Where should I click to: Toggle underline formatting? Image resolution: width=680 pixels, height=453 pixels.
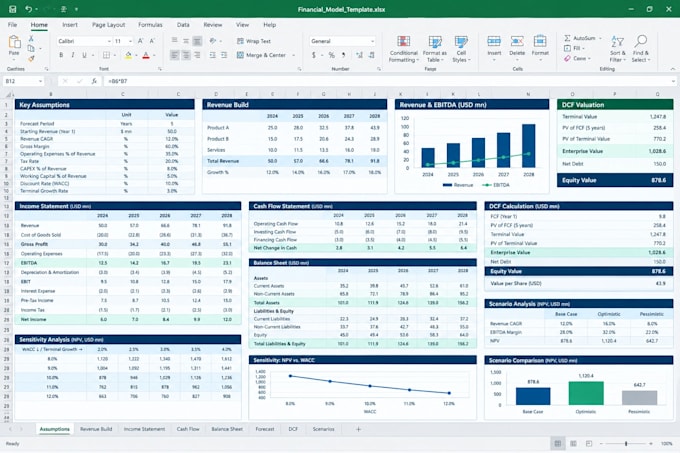84,55
